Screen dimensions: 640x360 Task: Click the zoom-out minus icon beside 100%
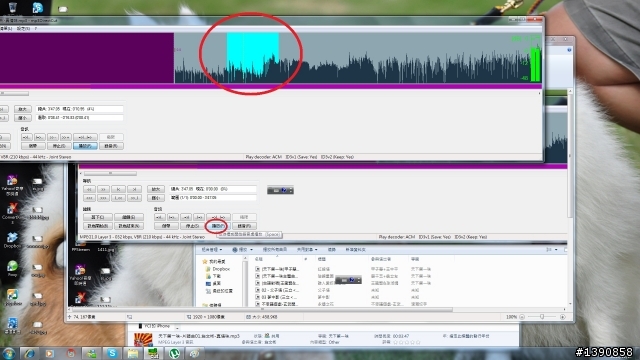point(522,317)
